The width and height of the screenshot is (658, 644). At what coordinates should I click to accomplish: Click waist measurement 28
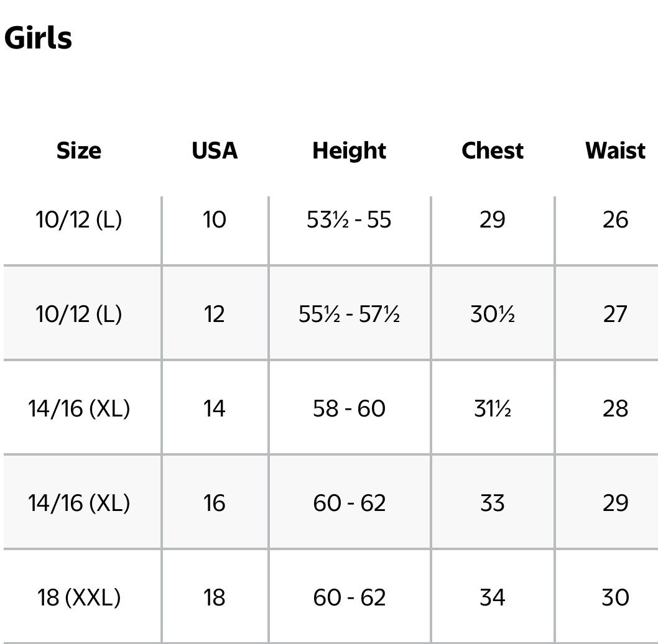click(x=615, y=408)
